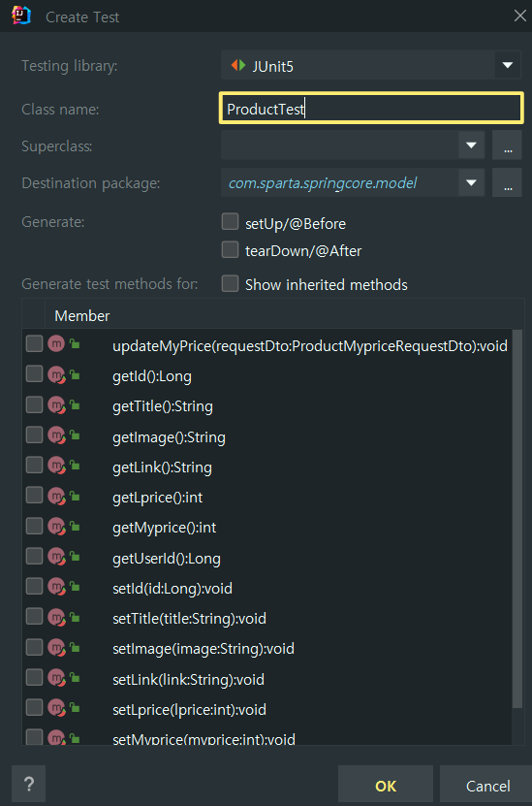Screen dimensions: 532x806
Task: Click public lock icon beside getLink():String
Action: (x=75, y=466)
